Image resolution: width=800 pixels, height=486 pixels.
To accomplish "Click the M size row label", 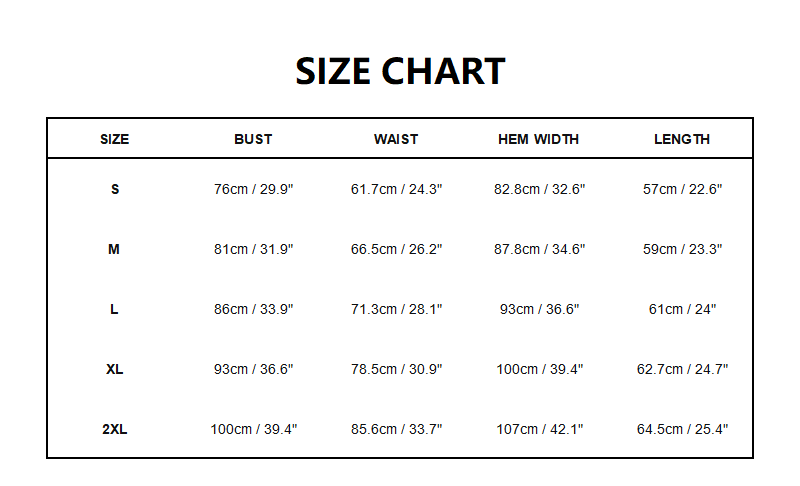I will coord(114,249).
